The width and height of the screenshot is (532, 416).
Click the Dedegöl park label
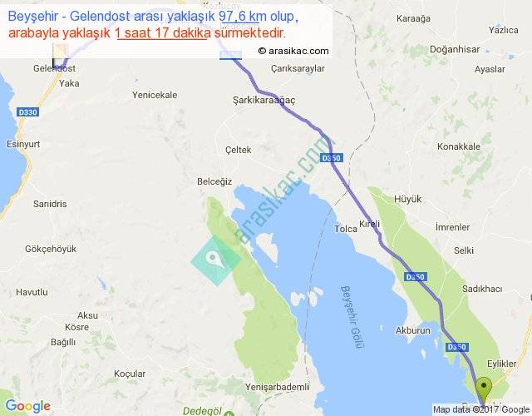(202, 411)
